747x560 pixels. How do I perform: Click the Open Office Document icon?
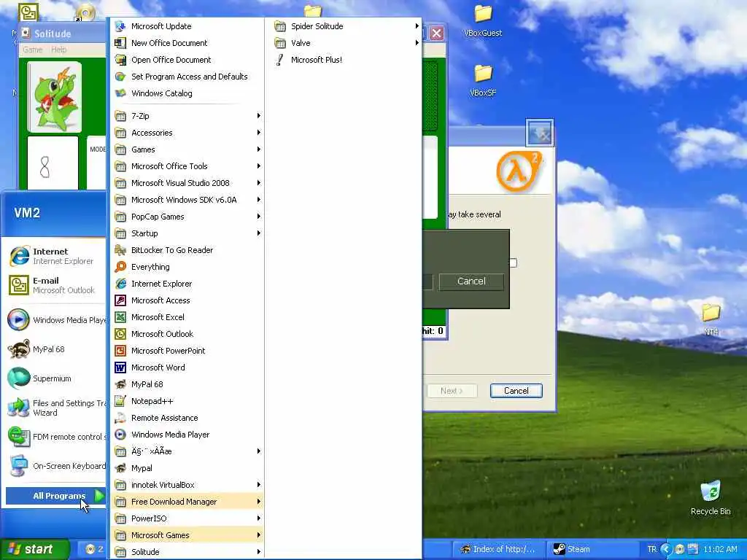pos(120,60)
